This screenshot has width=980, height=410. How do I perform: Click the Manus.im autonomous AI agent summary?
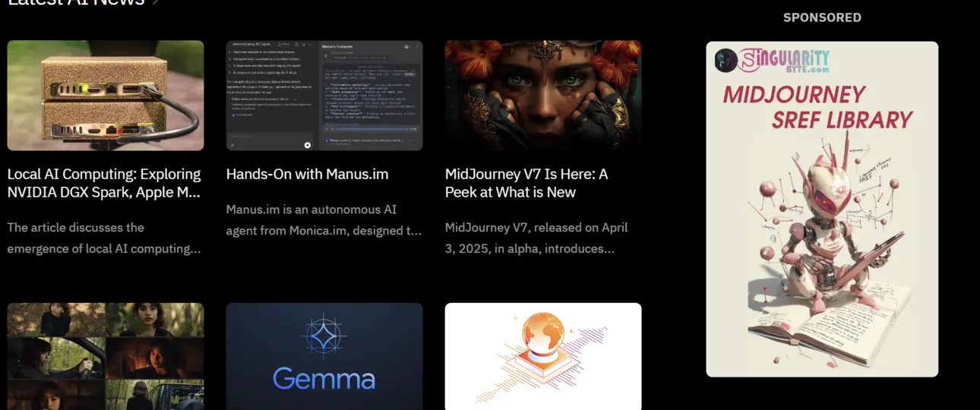(324, 219)
